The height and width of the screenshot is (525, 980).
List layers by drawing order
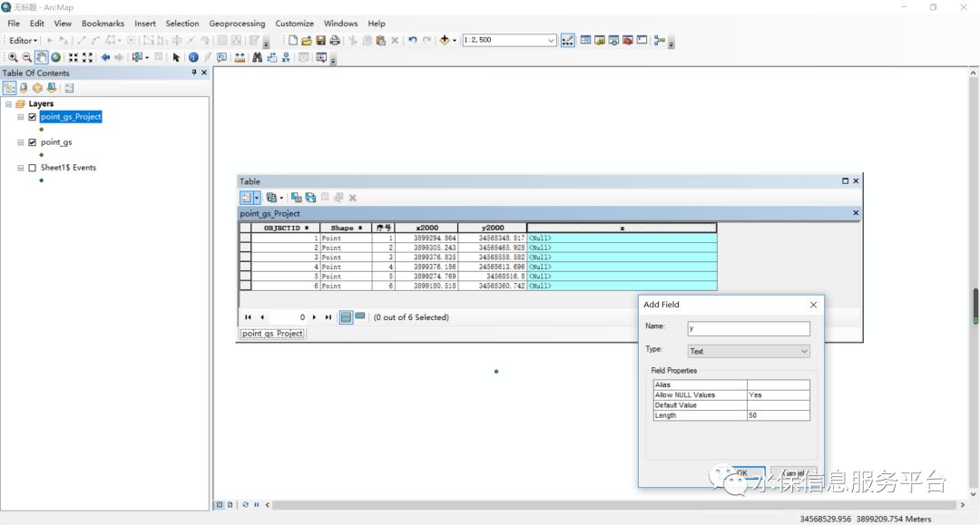9,88
